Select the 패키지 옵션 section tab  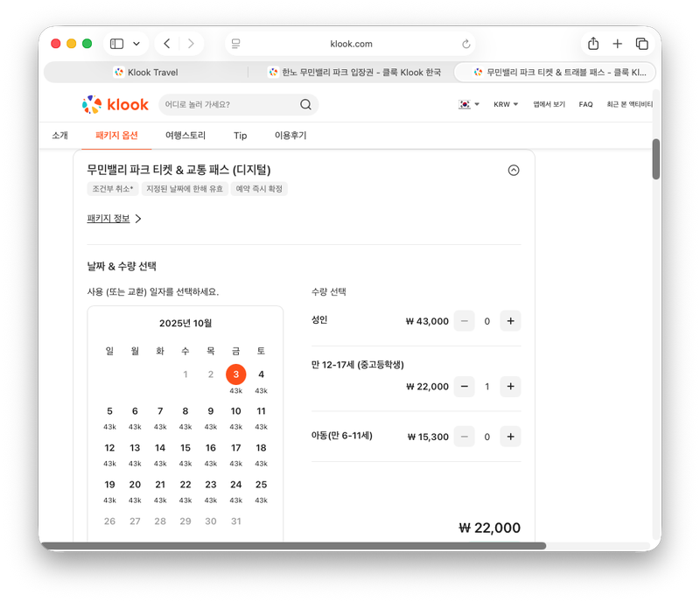pyautogui.click(x=116, y=136)
